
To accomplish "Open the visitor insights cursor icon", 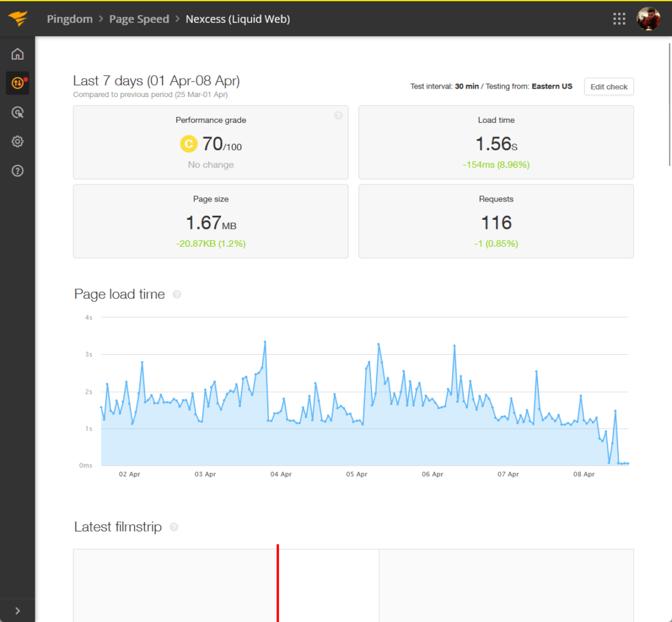I will 18,112.
